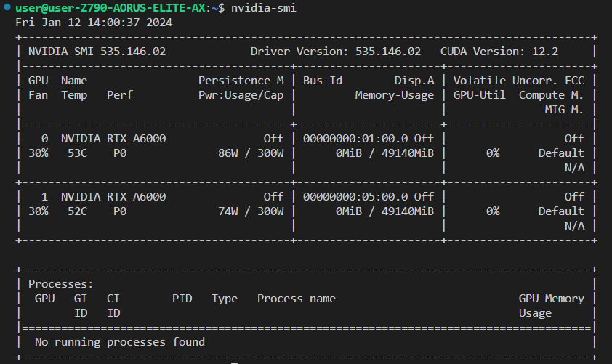The height and width of the screenshot is (364, 612).
Task: Click the GPU 1 memory usage 0MiB / 49140MiB
Action: [384, 211]
